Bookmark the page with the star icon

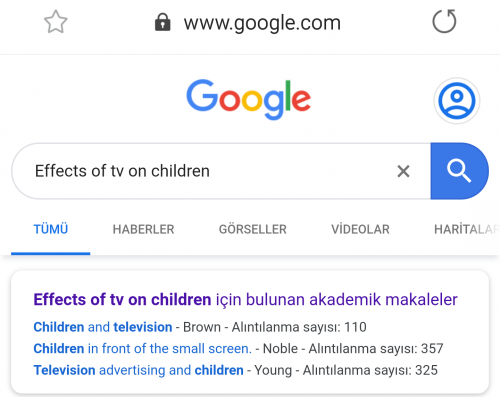[x=56, y=22]
